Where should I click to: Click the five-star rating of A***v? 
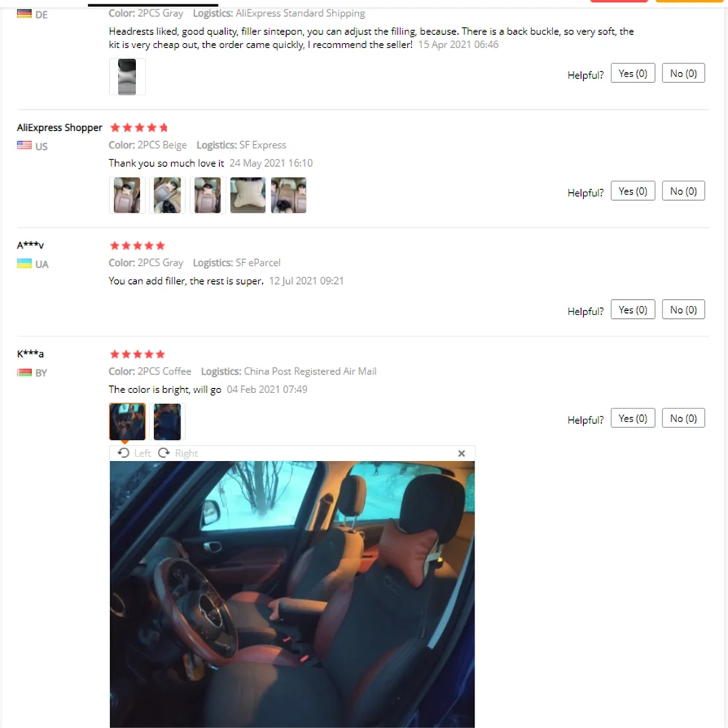click(x=138, y=245)
